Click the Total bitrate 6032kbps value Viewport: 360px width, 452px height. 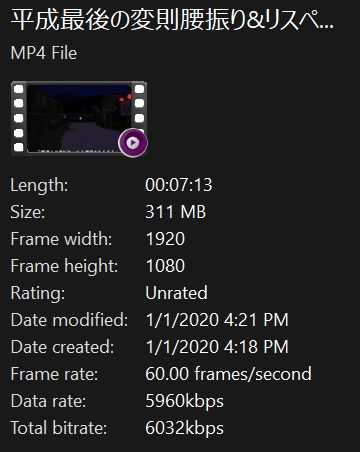click(x=184, y=428)
